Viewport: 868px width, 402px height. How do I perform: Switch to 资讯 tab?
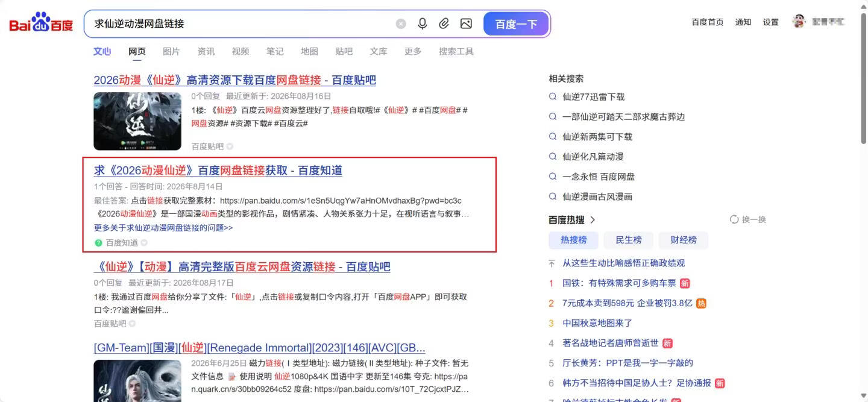click(206, 51)
